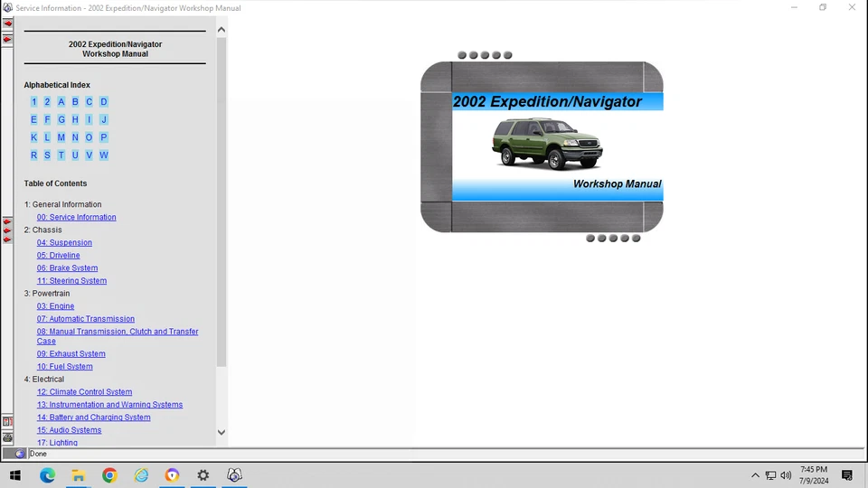Open 08: Manual Transmission, Clutch and Transfer Case

pos(118,336)
